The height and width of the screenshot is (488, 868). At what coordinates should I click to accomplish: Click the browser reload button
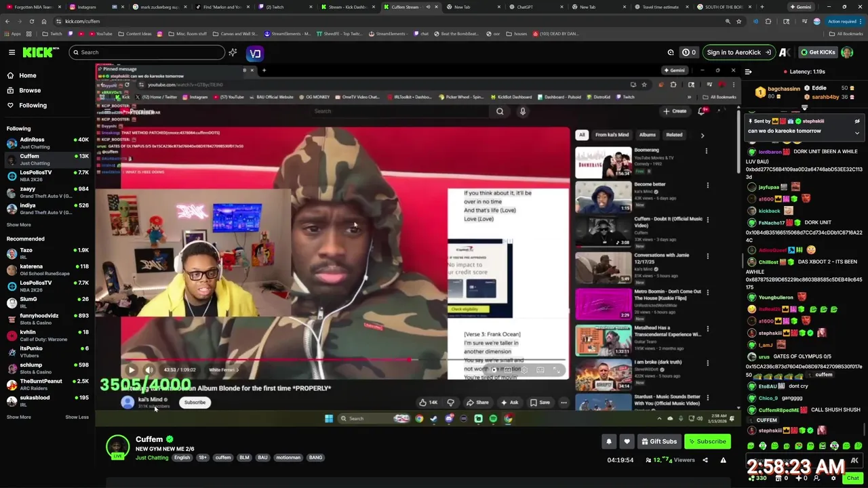(31, 21)
